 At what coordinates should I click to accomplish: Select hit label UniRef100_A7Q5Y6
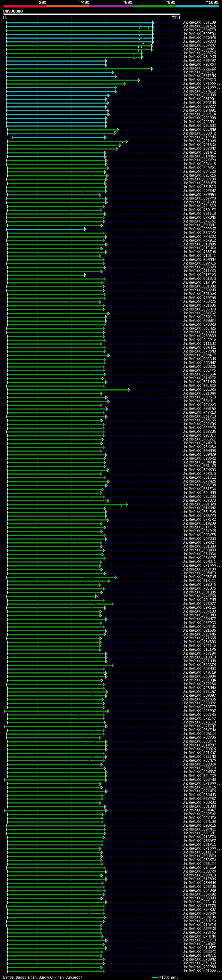point(199,38)
